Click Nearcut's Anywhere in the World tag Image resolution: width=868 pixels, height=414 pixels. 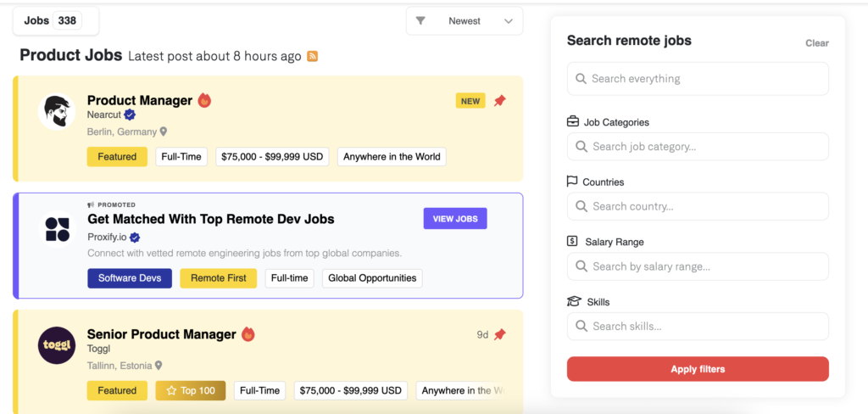(x=392, y=157)
